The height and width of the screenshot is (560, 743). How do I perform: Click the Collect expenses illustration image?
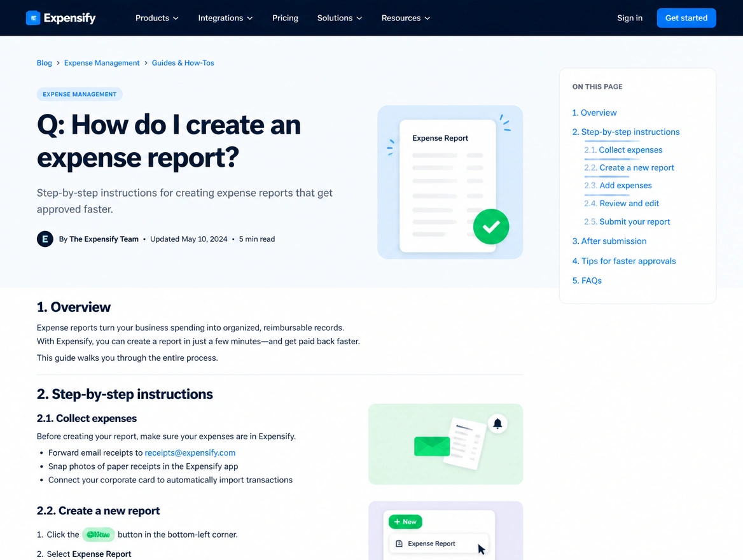(x=445, y=444)
